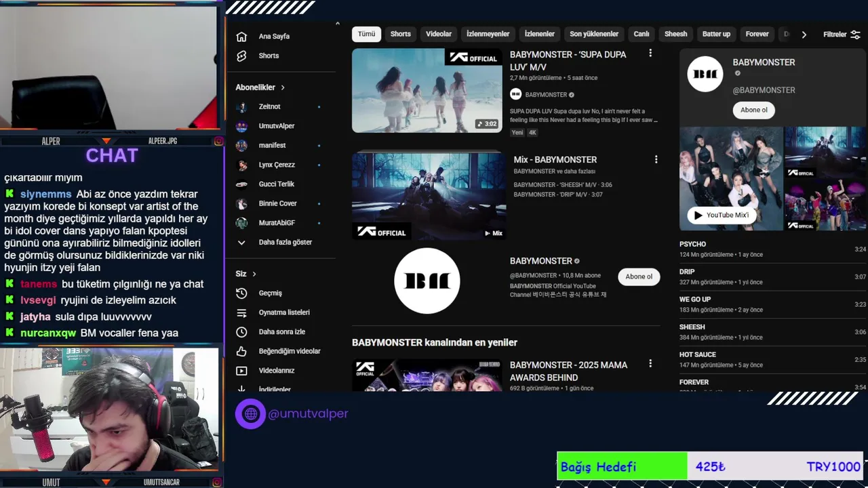Open Geçmiş history icon
The width and height of the screenshot is (868, 488).
[241, 293]
